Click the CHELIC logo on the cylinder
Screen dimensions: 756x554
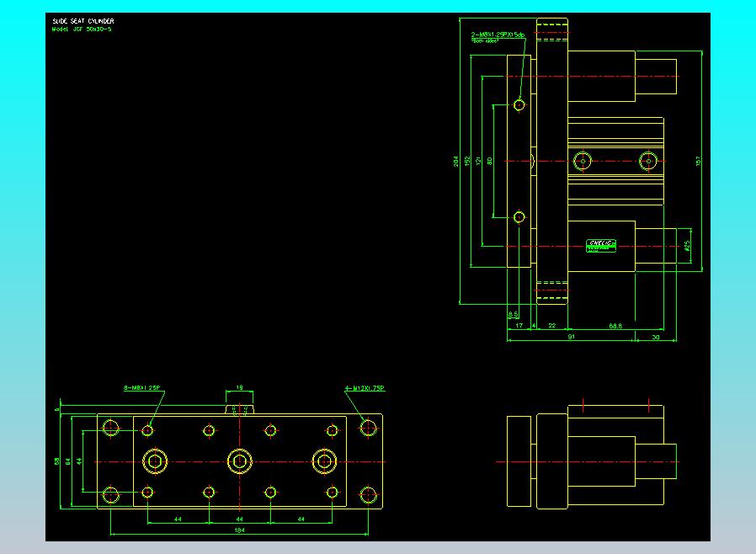601,245
